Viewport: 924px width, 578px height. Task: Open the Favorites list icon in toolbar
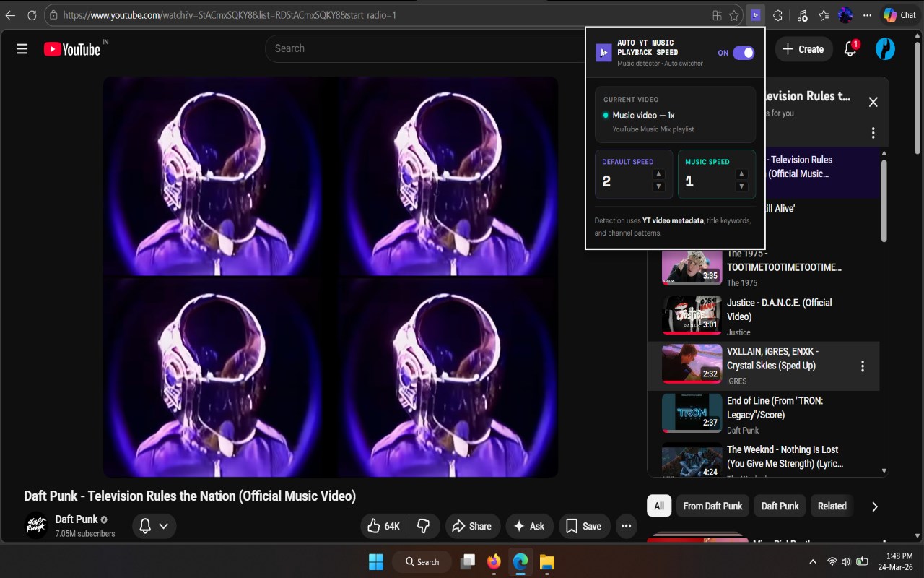click(824, 15)
